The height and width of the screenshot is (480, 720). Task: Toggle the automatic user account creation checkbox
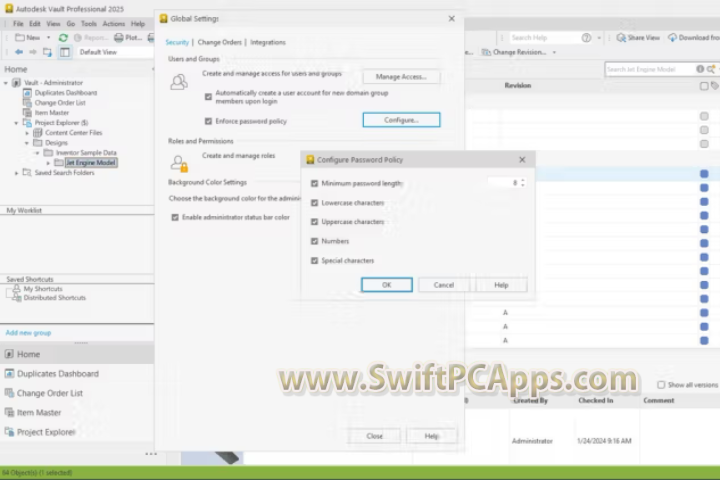[208, 96]
